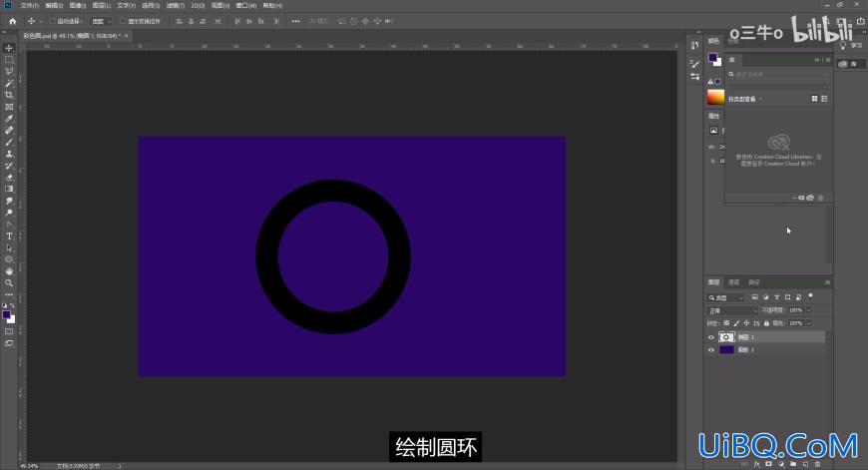Toggle Quick Mask mode icon
The width and height of the screenshot is (868, 470).
(x=9, y=331)
